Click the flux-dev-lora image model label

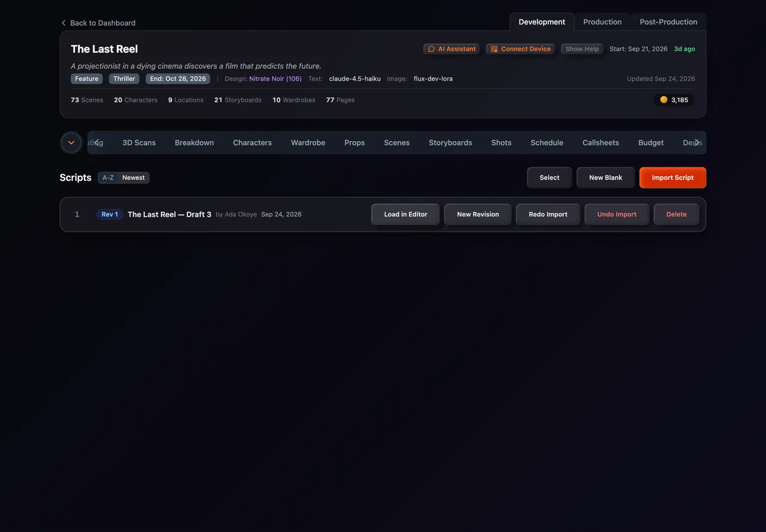point(433,79)
